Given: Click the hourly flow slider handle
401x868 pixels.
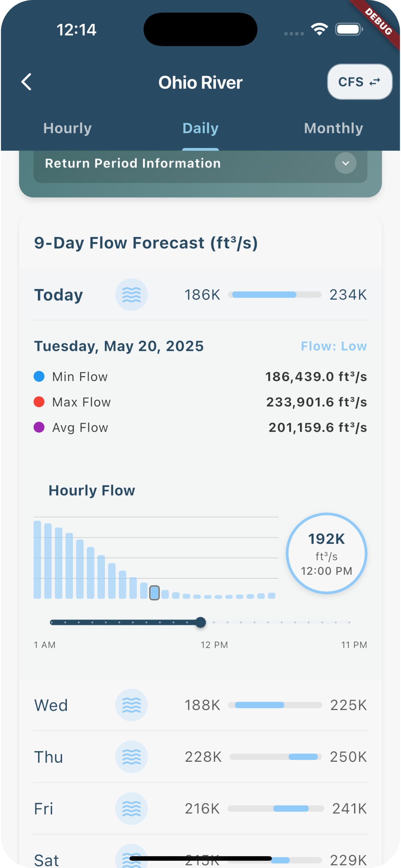Looking at the screenshot, I should (200, 622).
